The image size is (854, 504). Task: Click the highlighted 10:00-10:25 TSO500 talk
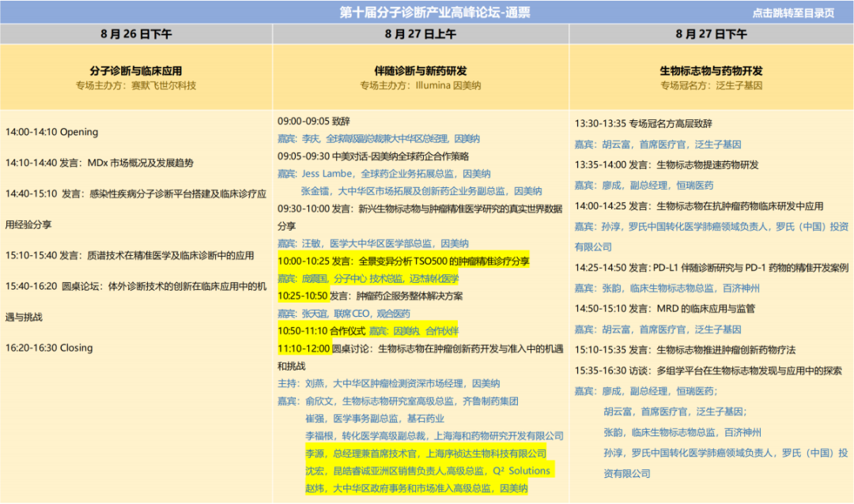point(403,261)
